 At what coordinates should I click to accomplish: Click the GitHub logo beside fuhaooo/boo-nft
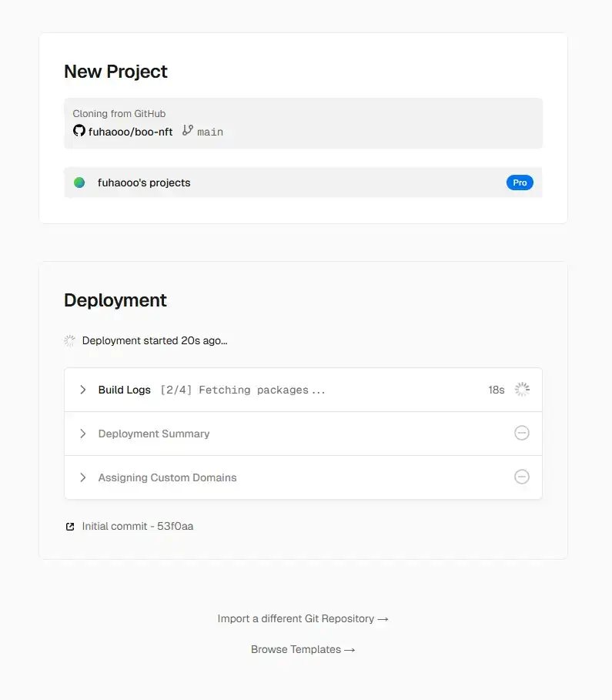point(79,130)
